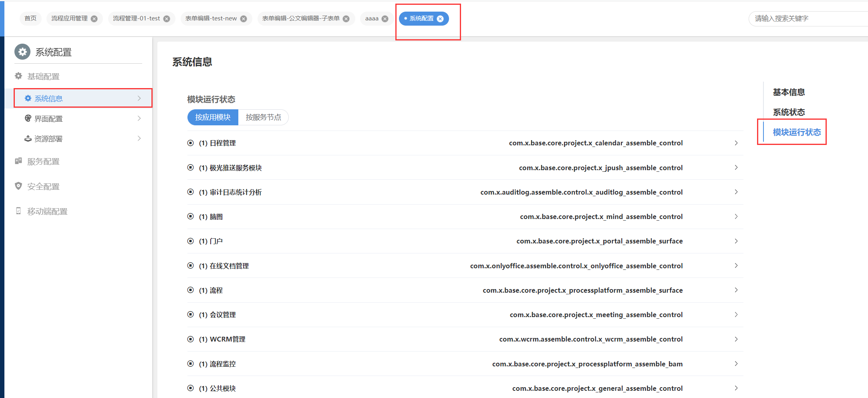Click status icon beside 流程监控
Viewport: 868px width, 398px height.
tap(191, 364)
